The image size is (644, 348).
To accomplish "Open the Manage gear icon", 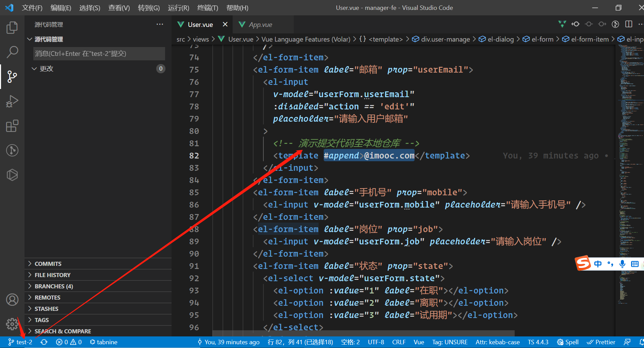I will [12, 324].
